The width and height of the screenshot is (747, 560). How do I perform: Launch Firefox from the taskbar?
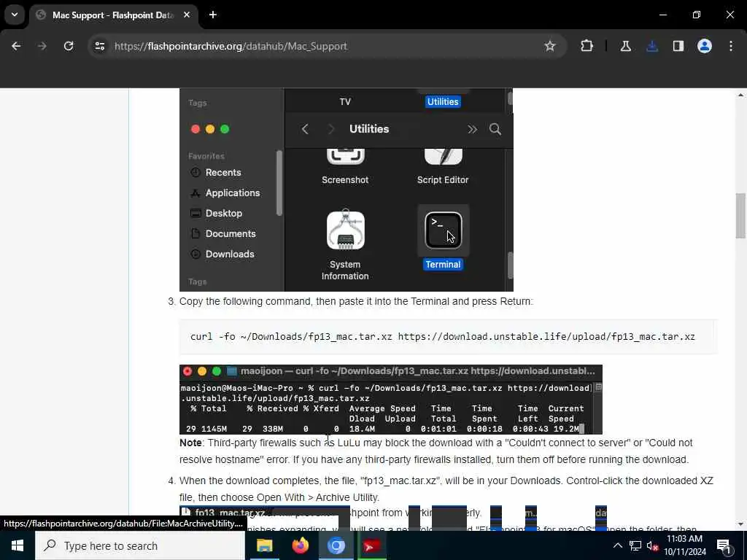300,545
